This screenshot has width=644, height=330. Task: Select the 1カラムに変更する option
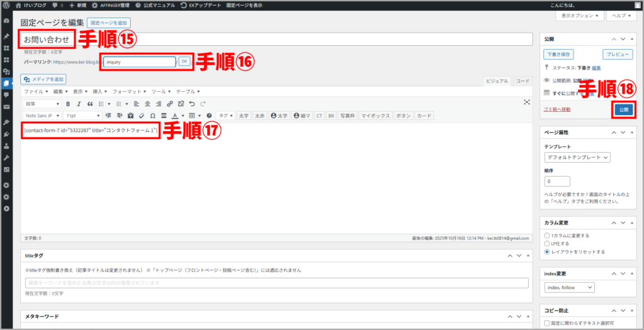point(547,236)
